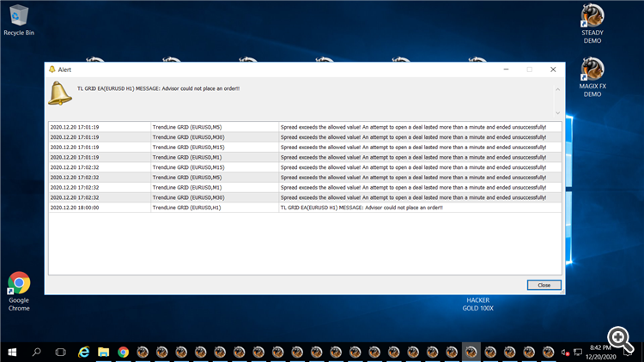Image resolution: width=644 pixels, height=362 pixels.
Task: Click the Alert window title text
Action: [64, 69]
